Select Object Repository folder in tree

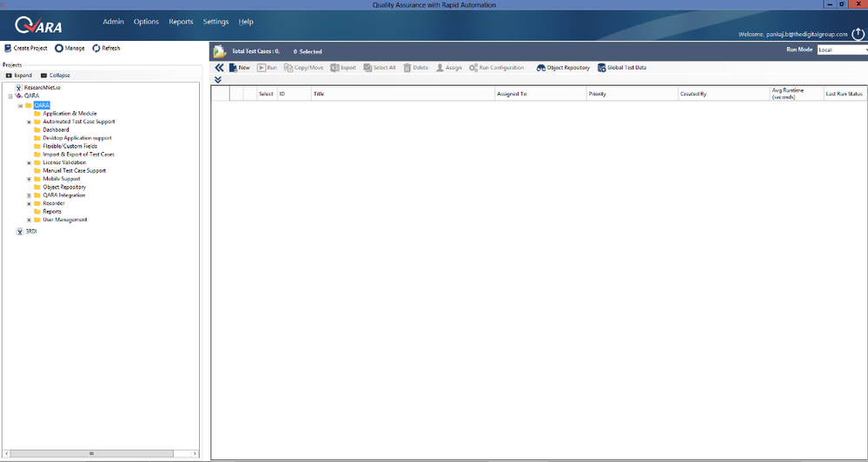pyautogui.click(x=64, y=187)
